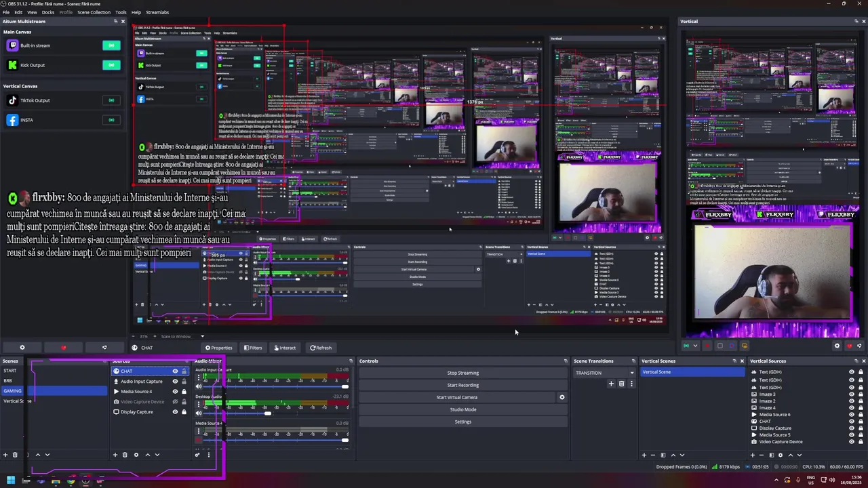Hide Image 3 in Vertical Sources

pos(852,394)
